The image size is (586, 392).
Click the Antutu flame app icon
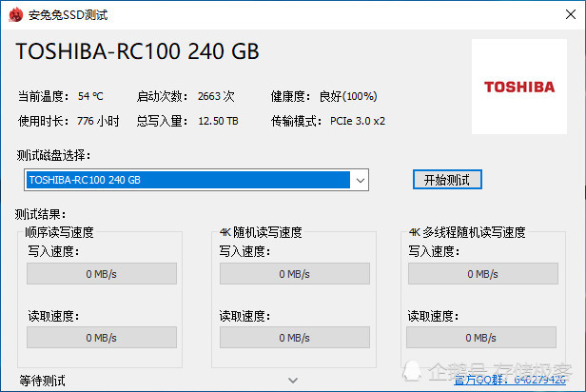(16, 15)
